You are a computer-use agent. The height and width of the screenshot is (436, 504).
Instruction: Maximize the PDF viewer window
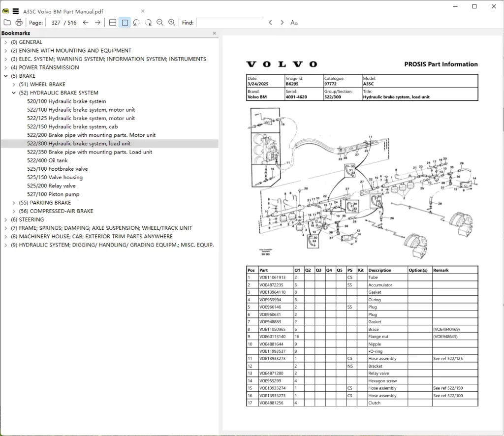click(x=474, y=6)
